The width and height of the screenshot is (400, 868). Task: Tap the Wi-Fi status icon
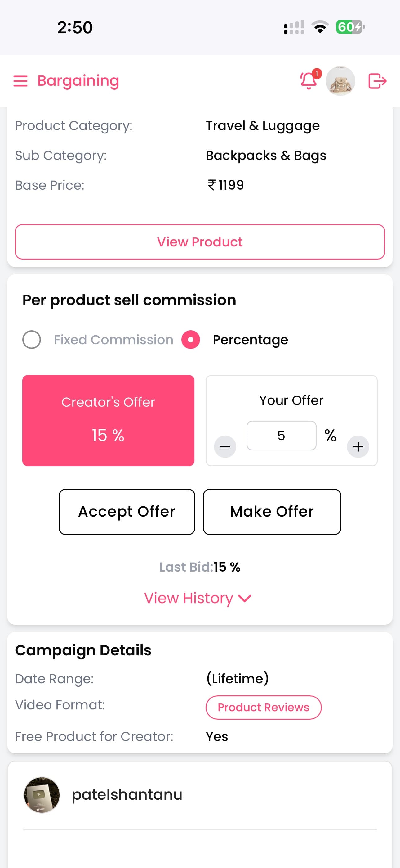tap(320, 27)
